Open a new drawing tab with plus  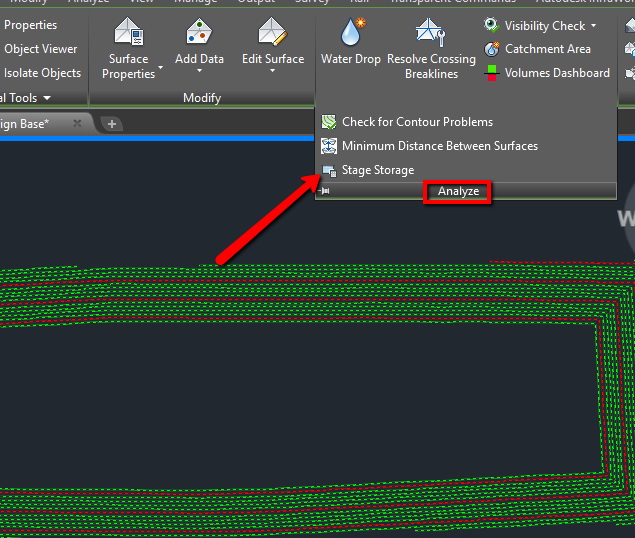click(x=112, y=124)
